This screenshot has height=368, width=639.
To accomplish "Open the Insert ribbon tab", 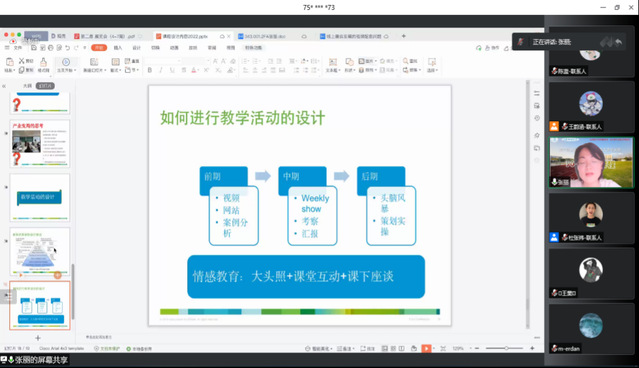I will pyautogui.click(x=118, y=48).
